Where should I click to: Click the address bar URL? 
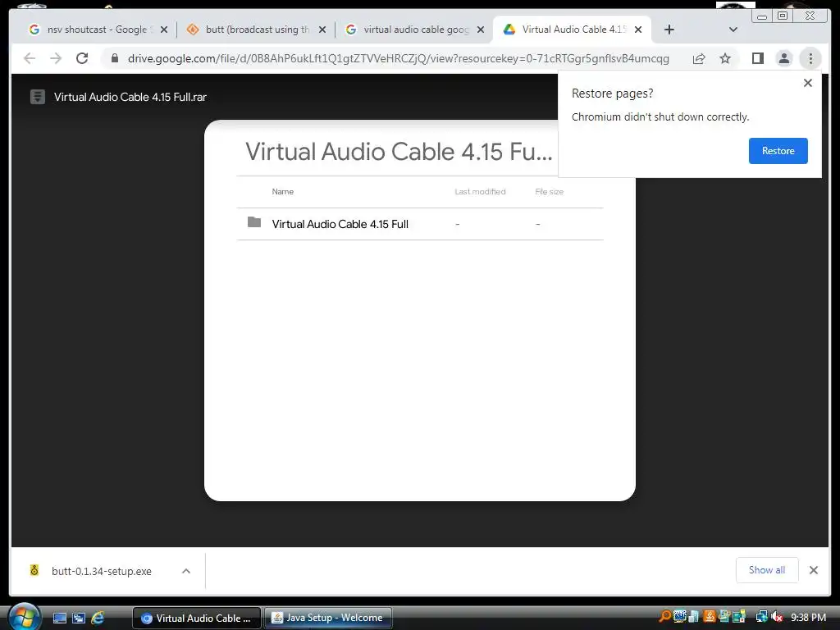click(398, 58)
